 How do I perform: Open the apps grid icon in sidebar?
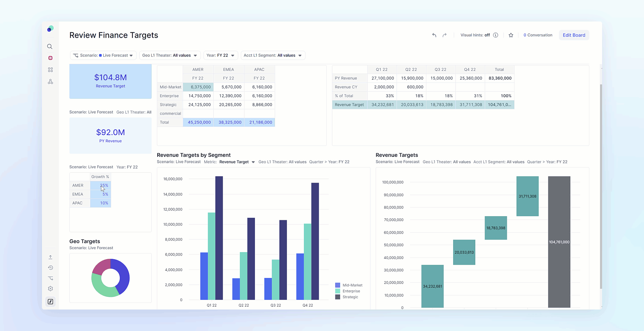coord(50,70)
